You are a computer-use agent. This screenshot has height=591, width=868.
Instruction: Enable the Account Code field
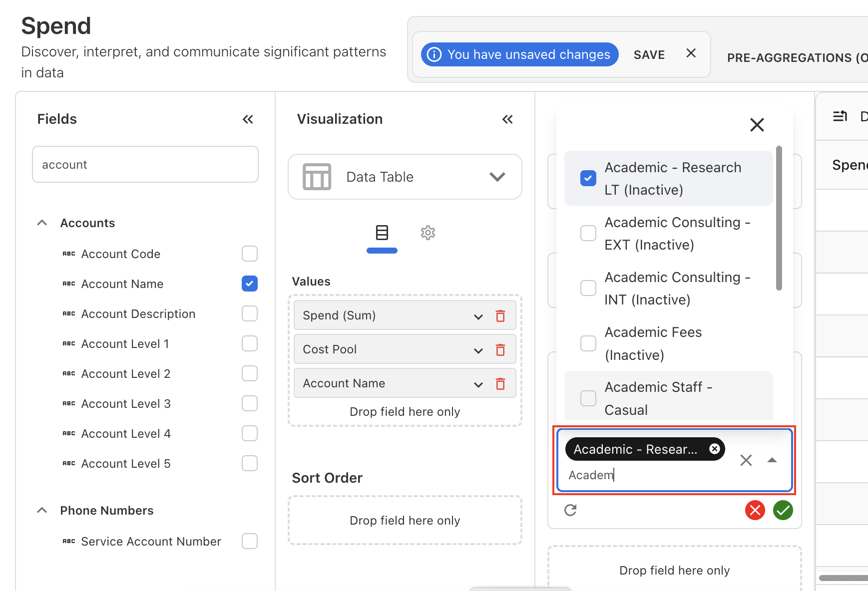tap(249, 254)
